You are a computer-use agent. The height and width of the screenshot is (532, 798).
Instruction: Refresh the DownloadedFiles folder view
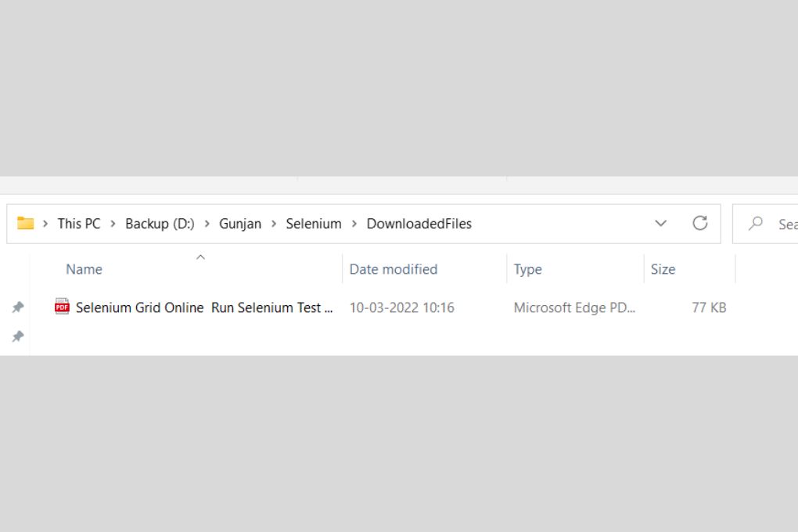click(700, 224)
